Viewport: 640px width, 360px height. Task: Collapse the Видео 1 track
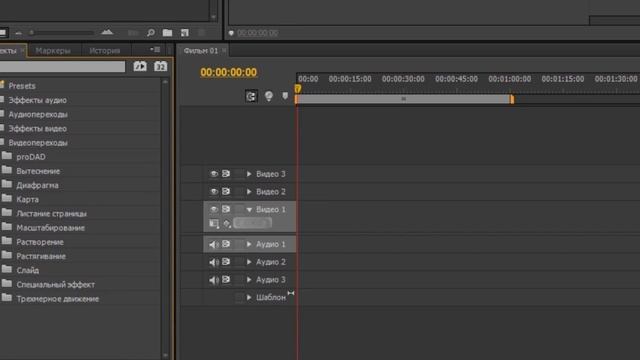[x=249, y=209]
